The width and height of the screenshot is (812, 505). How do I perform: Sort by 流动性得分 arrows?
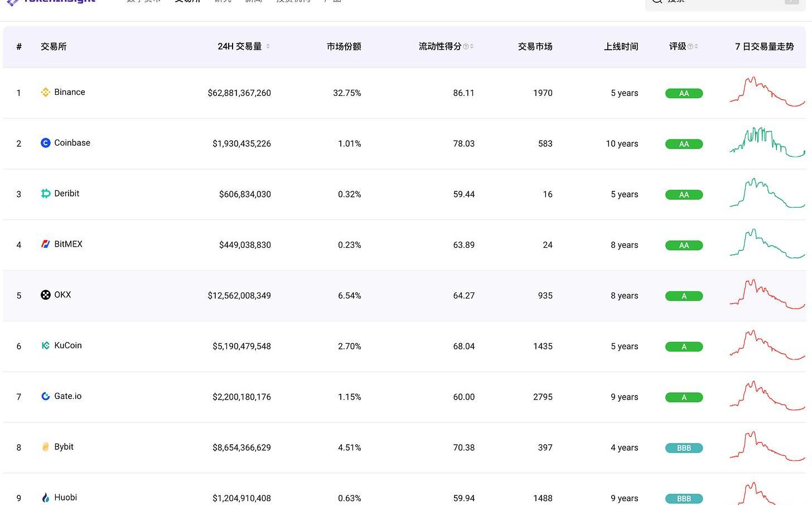472,46
